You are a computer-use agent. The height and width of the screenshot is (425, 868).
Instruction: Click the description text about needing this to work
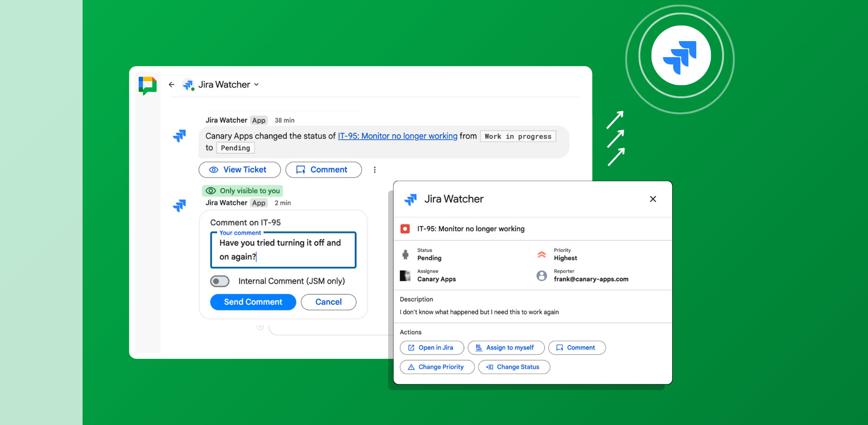(x=479, y=312)
